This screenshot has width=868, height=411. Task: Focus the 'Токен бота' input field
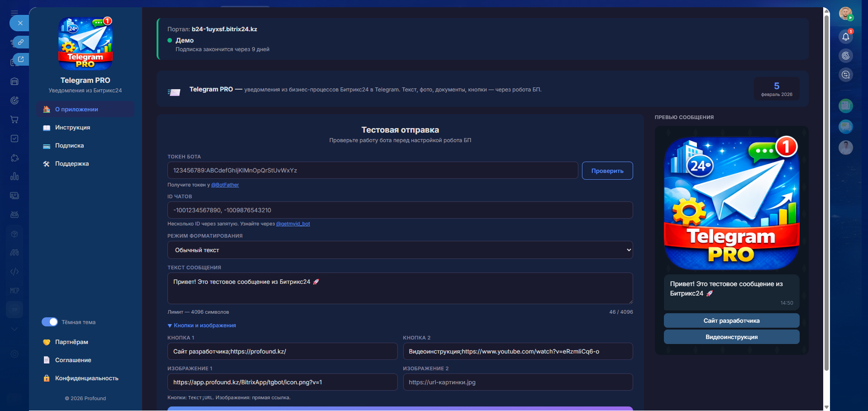pos(373,171)
